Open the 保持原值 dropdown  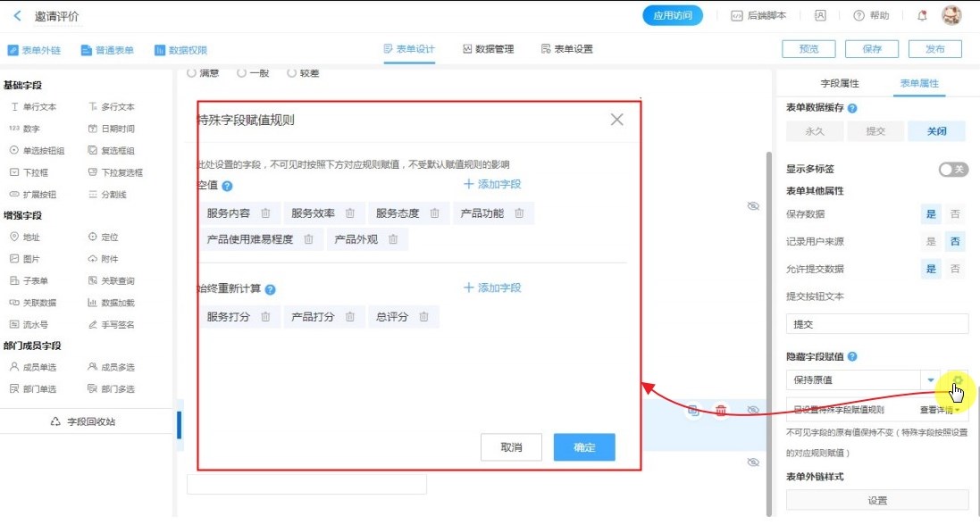[x=930, y=380]
